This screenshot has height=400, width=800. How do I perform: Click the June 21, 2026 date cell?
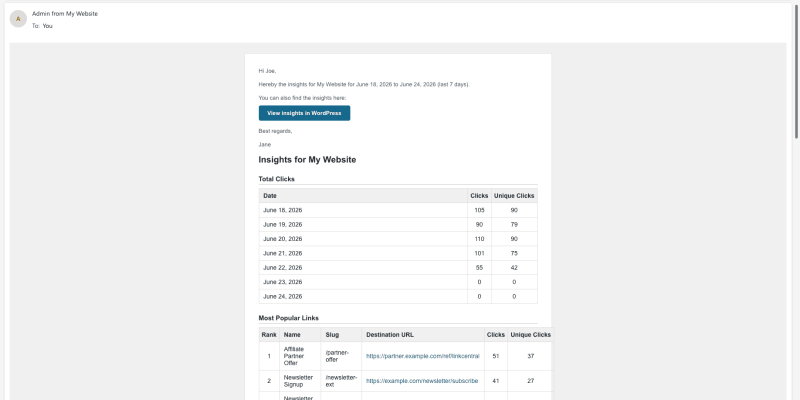click(x=363, y=253)
